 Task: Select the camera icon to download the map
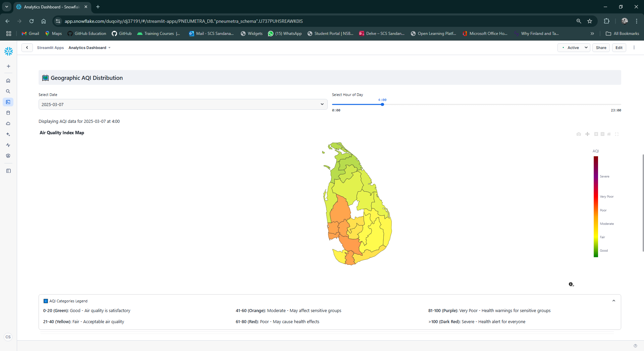(x=579, y=134)
